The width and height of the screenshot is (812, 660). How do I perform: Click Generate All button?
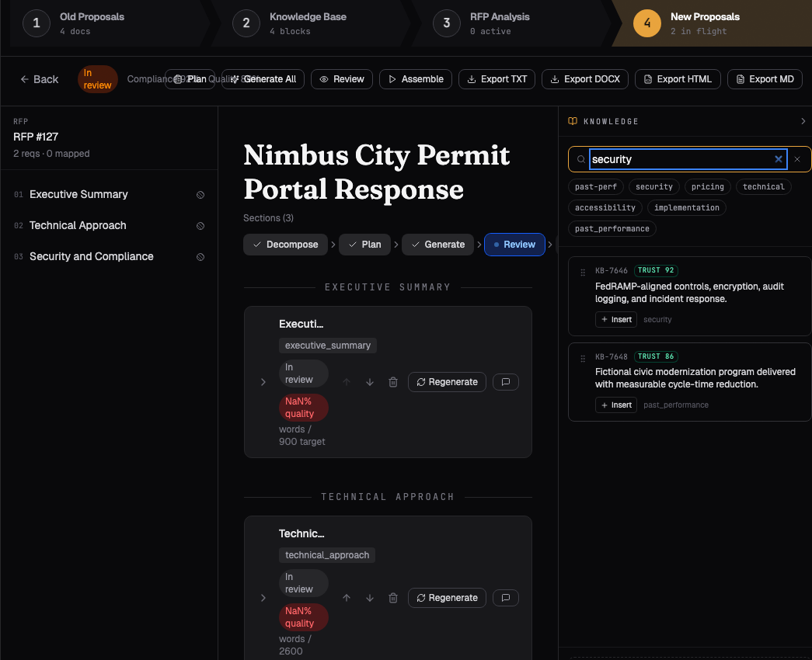coord(263,79)
